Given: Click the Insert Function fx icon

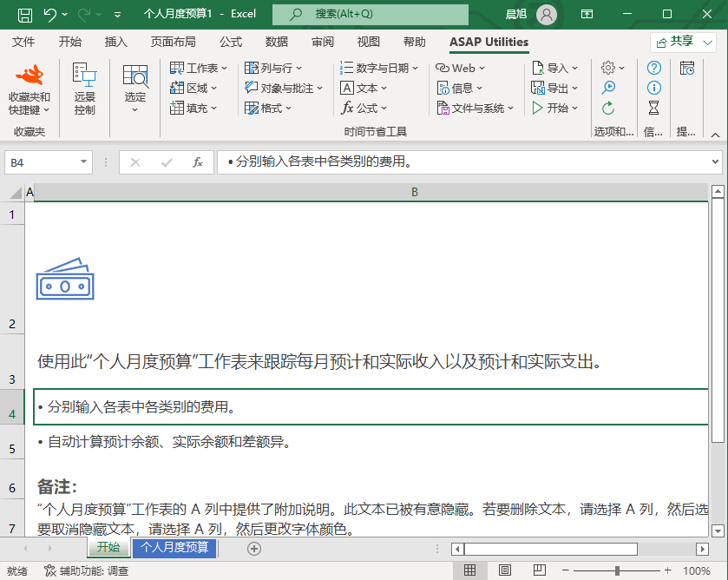Looking at the screenshot, I should [198, 162].
